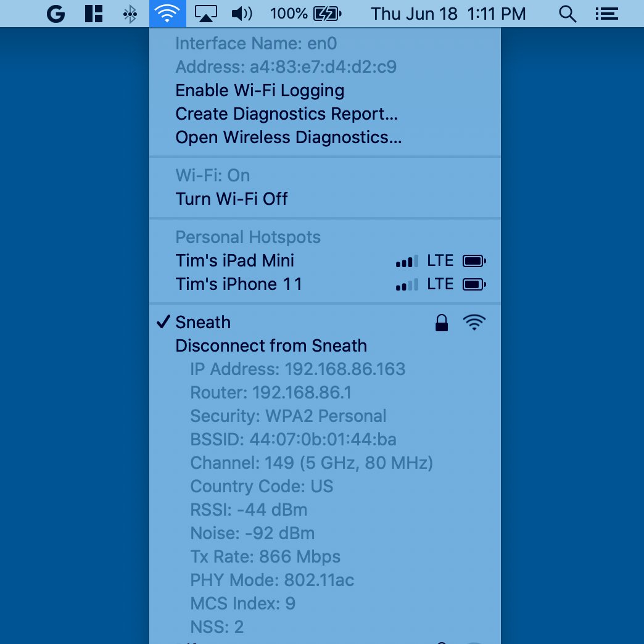Close the Wi-Fi menu via its menu bar icon

coord(168,14)
